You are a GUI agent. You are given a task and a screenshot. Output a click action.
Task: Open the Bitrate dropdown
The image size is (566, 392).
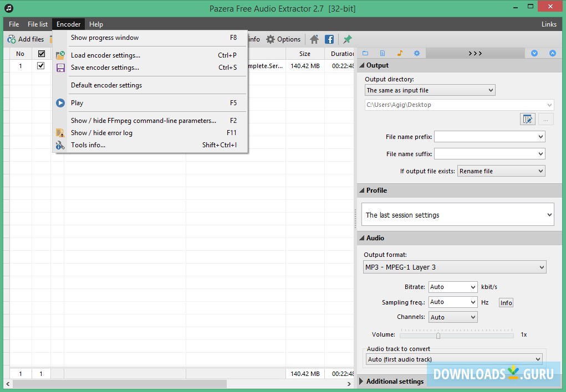[453, 287]
